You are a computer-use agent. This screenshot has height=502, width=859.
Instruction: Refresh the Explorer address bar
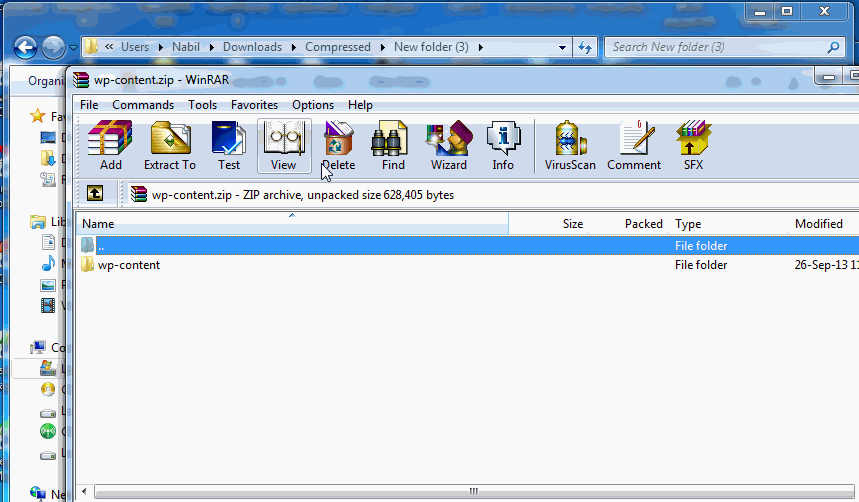point(585,48)
